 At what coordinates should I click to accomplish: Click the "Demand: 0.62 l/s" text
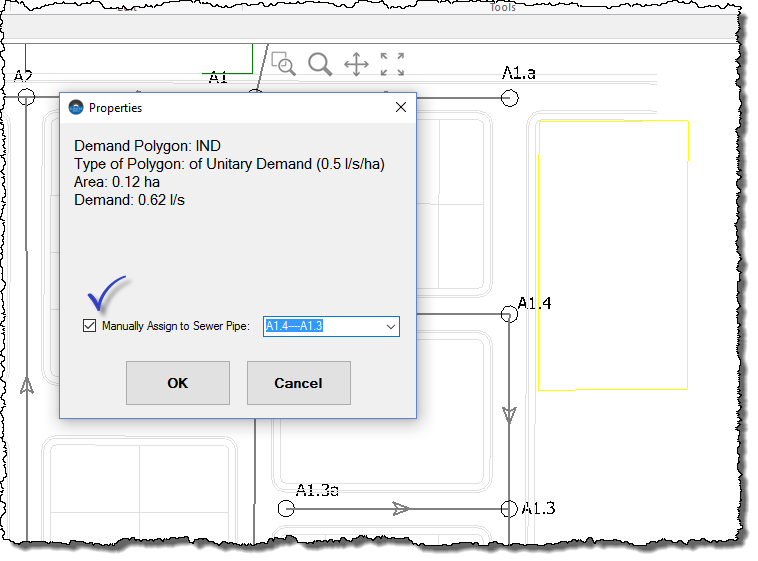click(130, 200)
